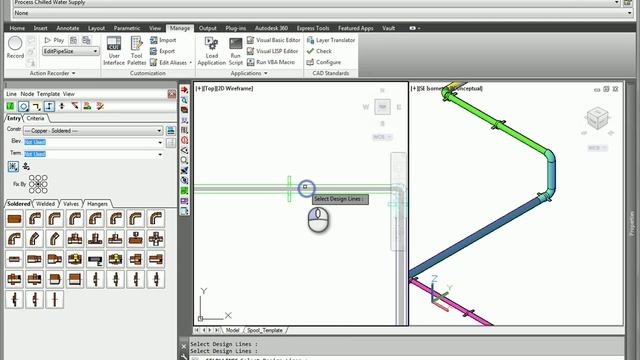640x360 pixels.
Task: Open the Line menu in design palette
Action: click(11, 94)
